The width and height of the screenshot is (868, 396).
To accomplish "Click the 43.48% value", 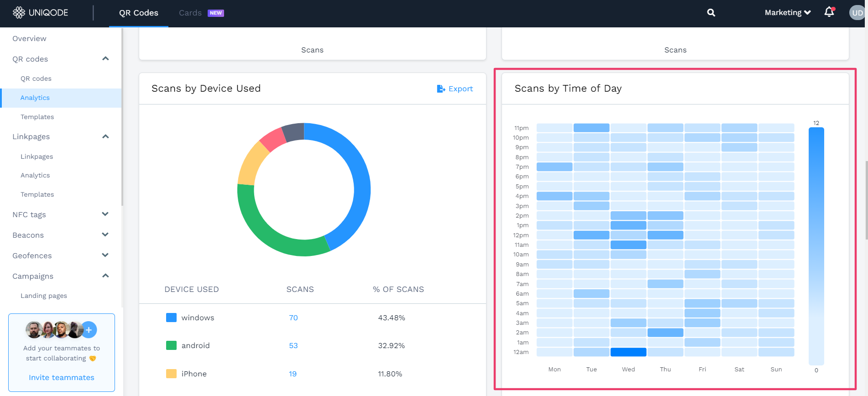I will pyautogui.click(x=392, y=318).
